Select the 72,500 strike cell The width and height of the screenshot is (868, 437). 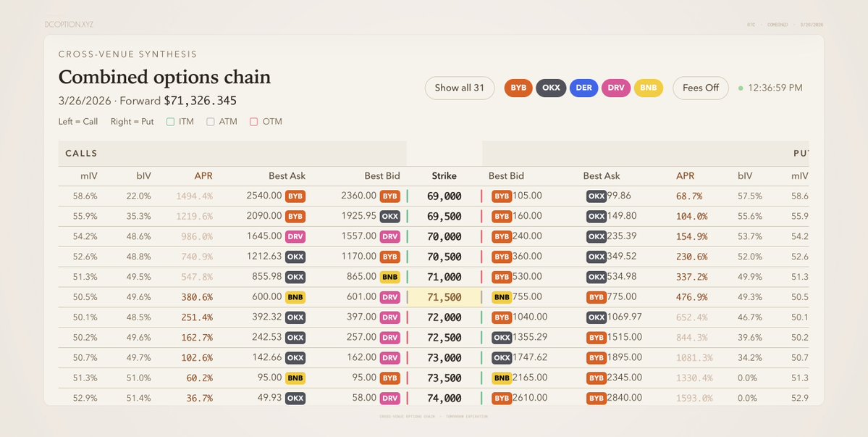click(x=444, y=338)
